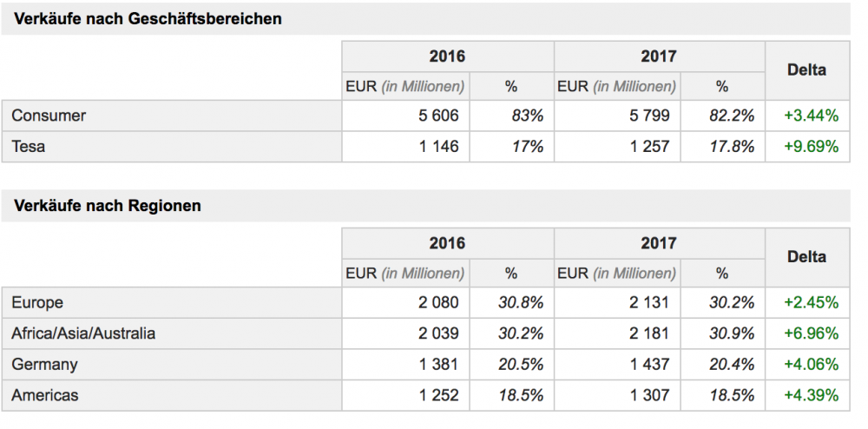Click the Europe row label
The width and height of the screenshot is (868, 429).
pos(37,302)
